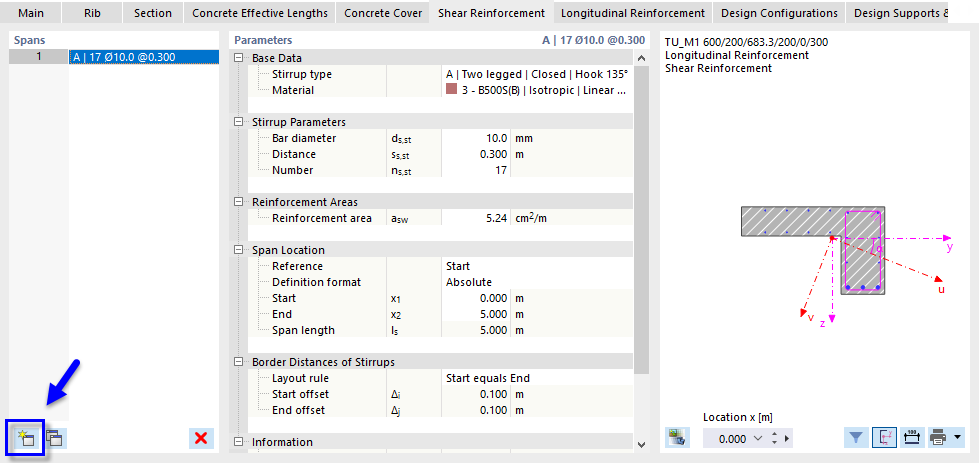
Task: Create a new shear reinforcement span
Action: (x=25, y=438)
